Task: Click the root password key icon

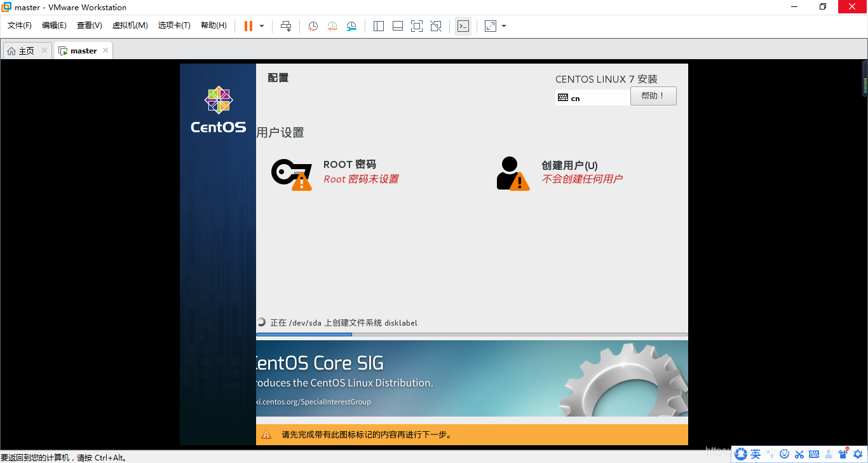Action: [x=292, y=174]
